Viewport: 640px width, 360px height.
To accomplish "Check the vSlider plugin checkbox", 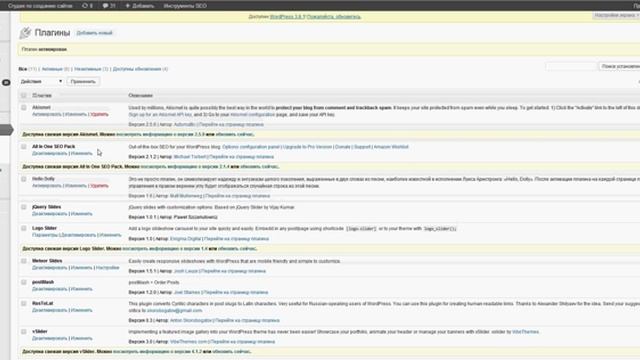I will tap(24, 331).
